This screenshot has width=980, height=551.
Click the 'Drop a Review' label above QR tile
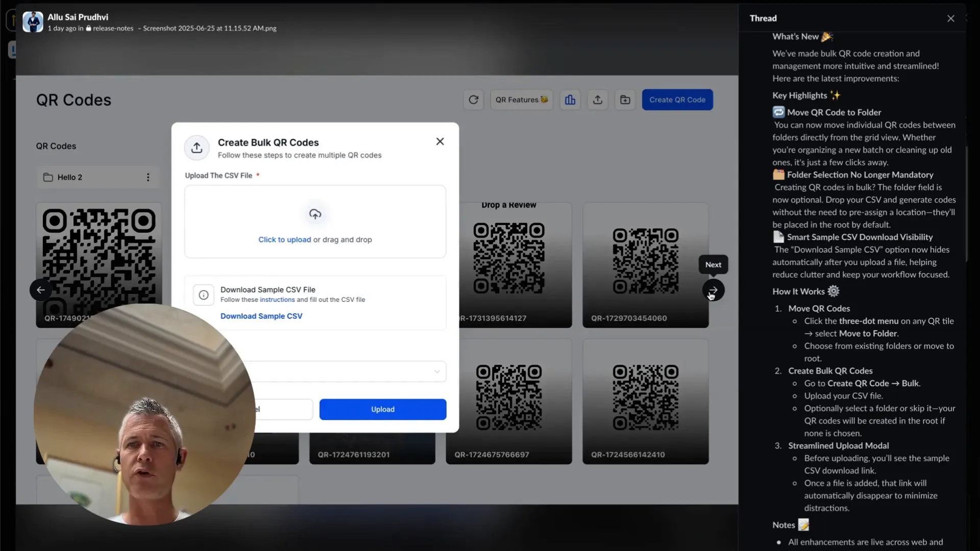point(508,205)
